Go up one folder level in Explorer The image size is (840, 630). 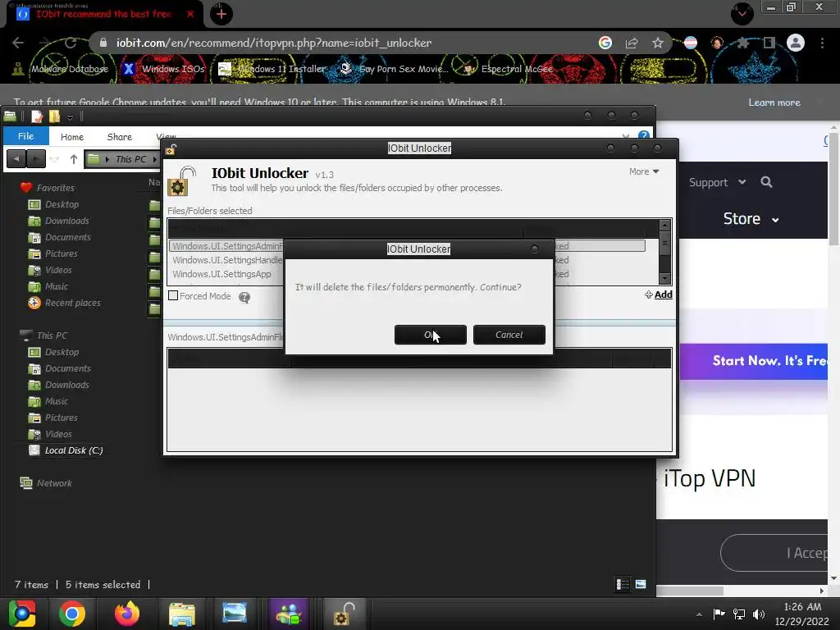pyautogui.click(x=73, y=159)
